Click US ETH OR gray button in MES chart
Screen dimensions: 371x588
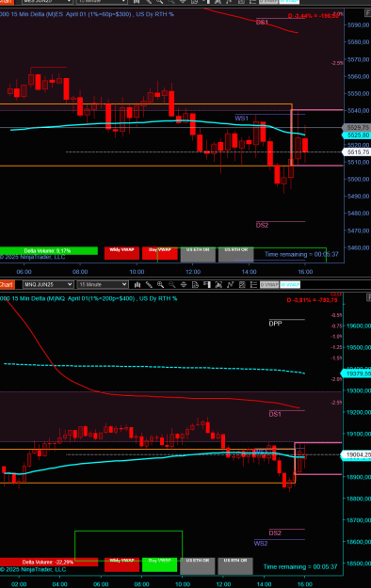point(198,254)
